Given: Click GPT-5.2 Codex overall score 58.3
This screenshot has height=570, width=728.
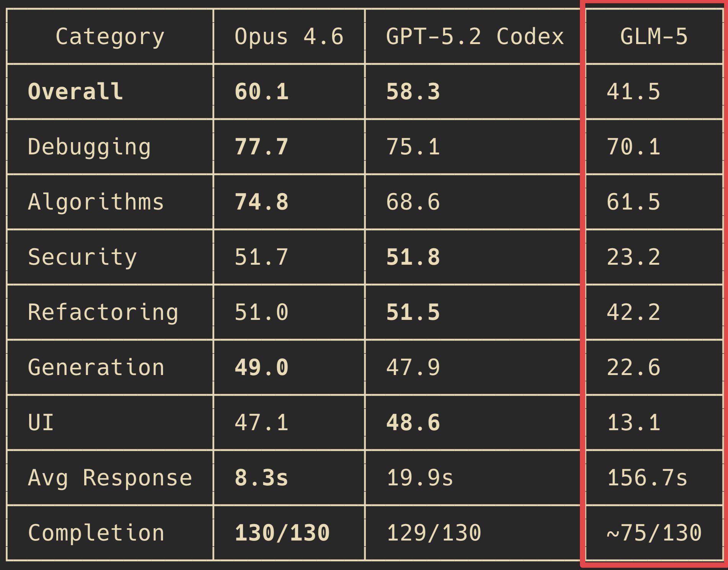Looking at the screenshot, I should point(413,92).
